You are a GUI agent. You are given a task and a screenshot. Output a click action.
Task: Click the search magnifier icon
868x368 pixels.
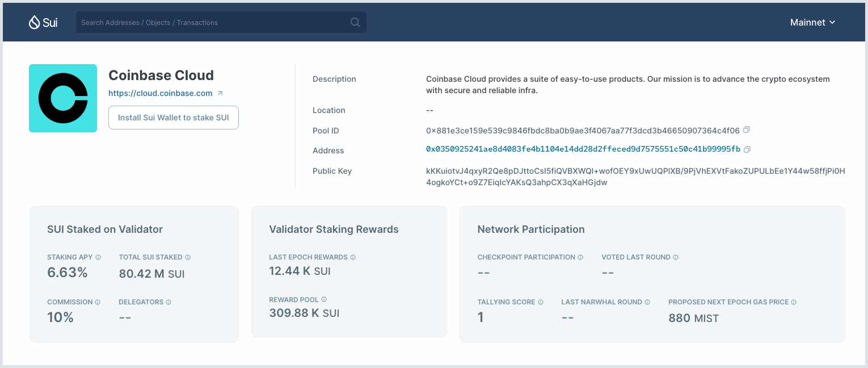pyautogui.click(x=355, y=22)
